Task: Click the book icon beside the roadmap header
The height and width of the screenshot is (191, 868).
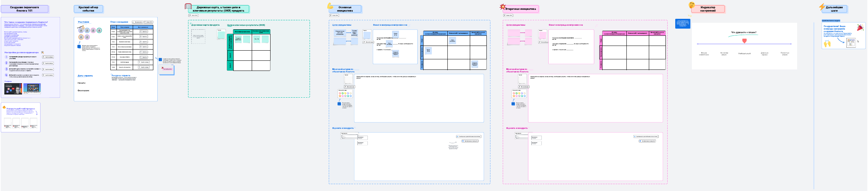Action: pyautogui.click(x=188, y=7)
